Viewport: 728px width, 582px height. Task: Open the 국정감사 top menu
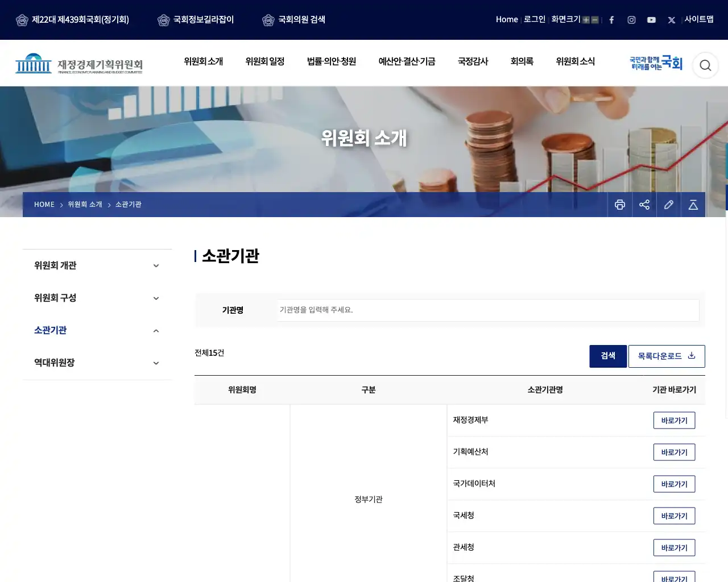tap(473, 61)
